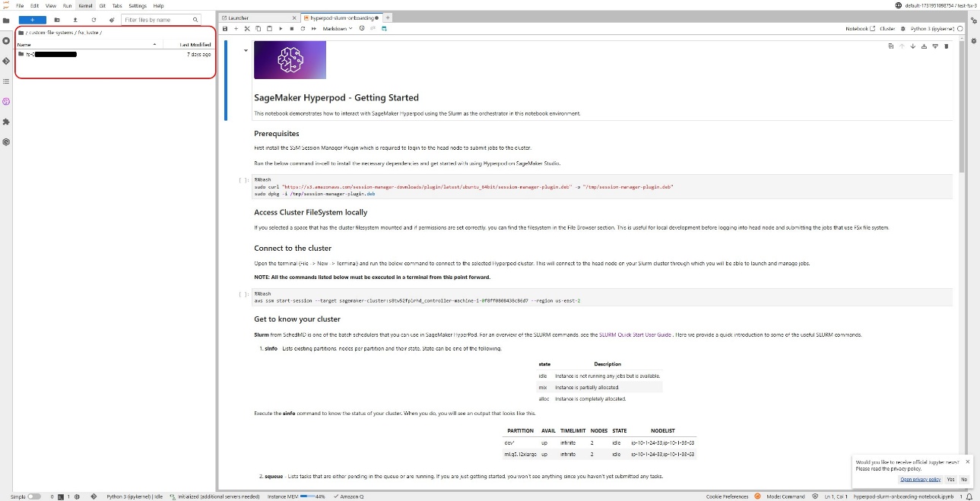Screen dimensions: 980x501
Task: Switch to the Launcher tab
Action: click(x=239, y=17)
